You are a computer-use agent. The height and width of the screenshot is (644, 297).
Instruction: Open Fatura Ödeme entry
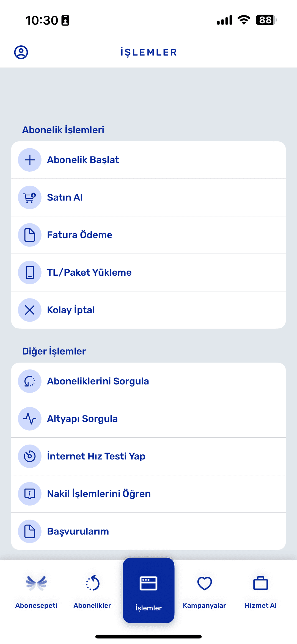148,235
